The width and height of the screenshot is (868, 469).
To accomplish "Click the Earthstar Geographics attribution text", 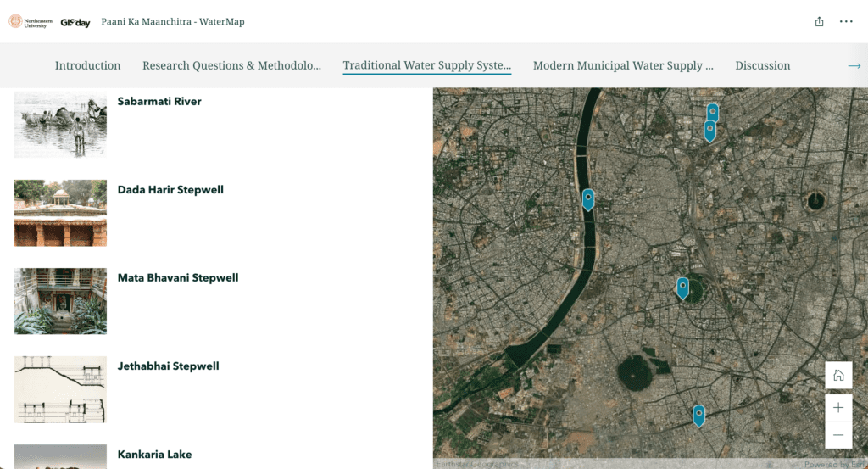I will 477,464.
